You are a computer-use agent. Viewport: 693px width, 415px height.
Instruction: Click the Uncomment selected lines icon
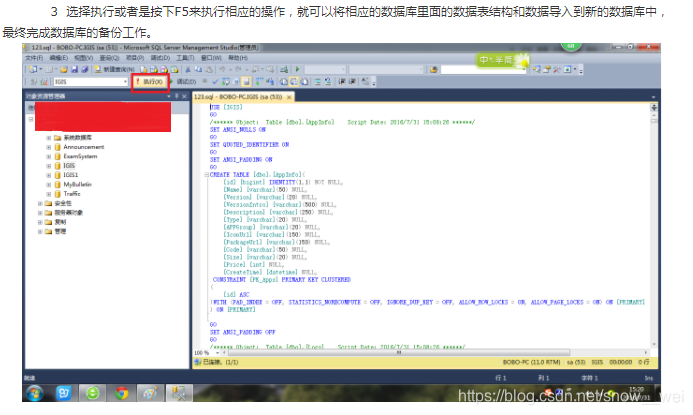point(328,82)
